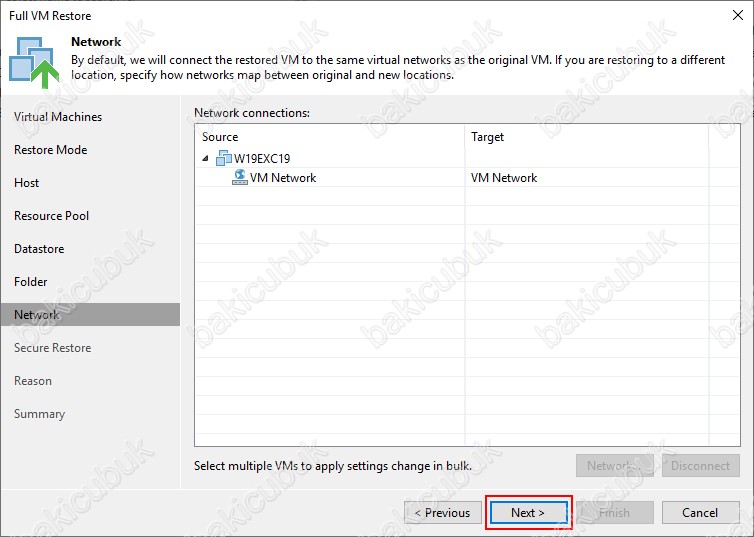Go back with the Previous button

(443, 513)
